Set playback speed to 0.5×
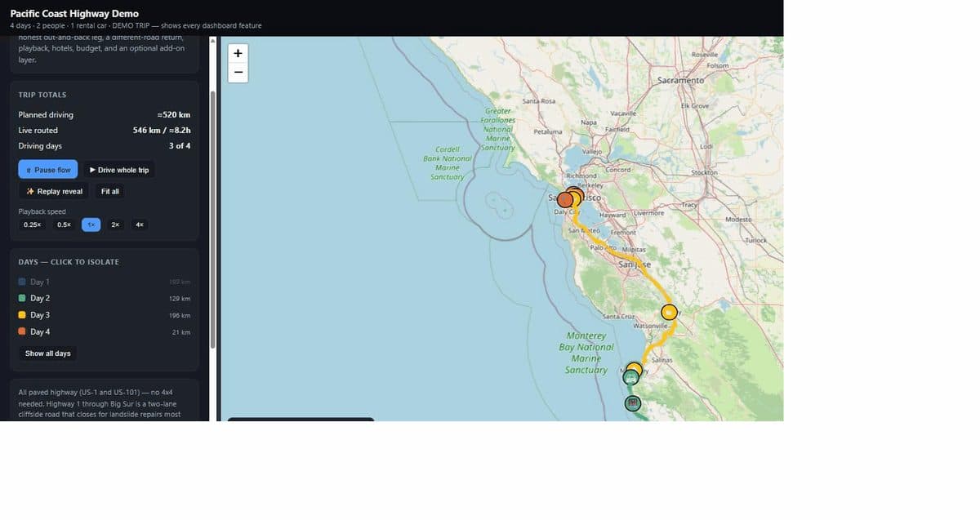Viewport: 980px width, 520px height. click(x=64, y=224)
